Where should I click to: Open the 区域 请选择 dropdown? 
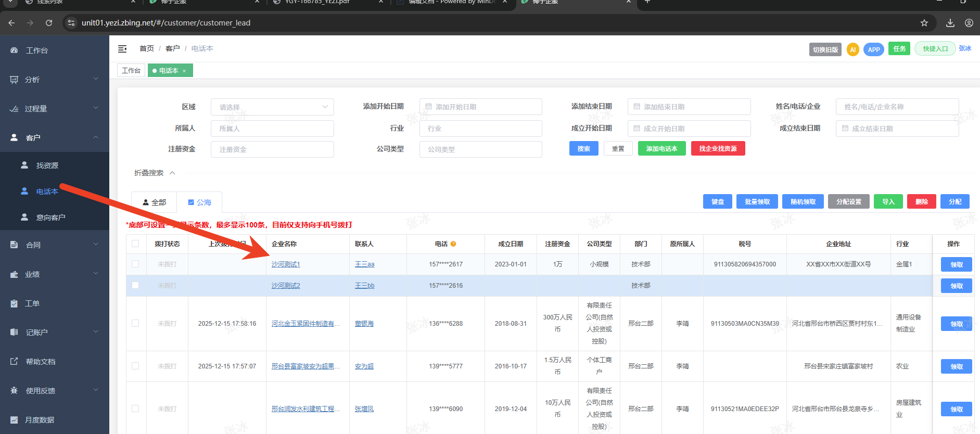click(272, 107)
